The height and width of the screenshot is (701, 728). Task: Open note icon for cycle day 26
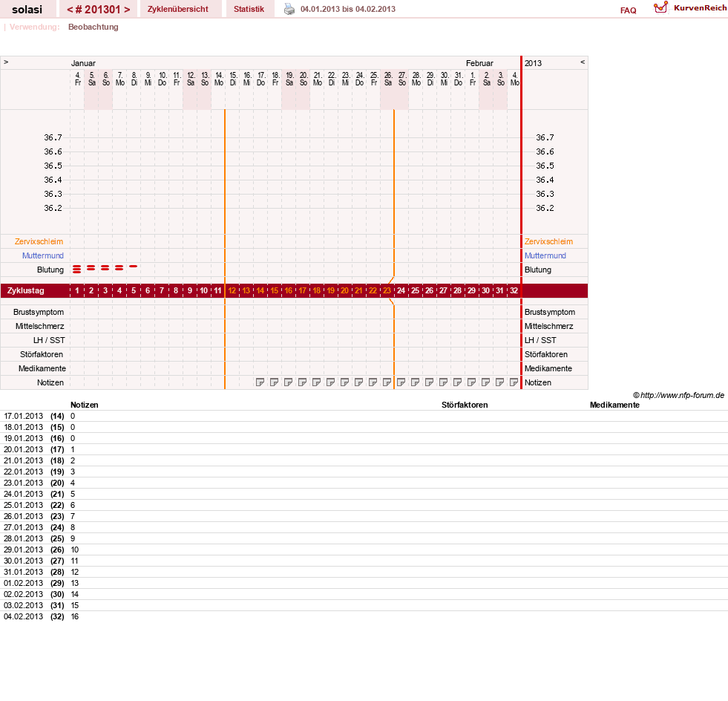(429, 382)
